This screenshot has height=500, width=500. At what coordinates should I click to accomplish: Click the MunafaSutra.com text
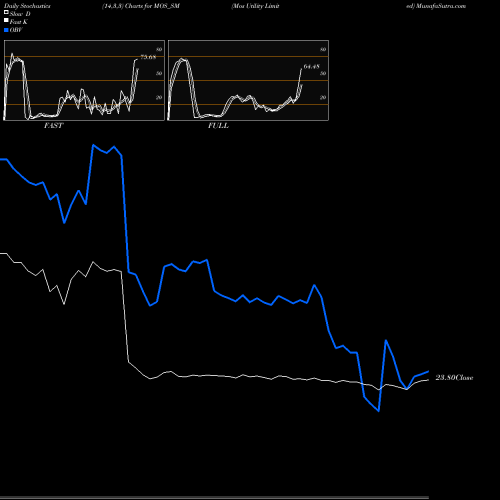point(441,6)
